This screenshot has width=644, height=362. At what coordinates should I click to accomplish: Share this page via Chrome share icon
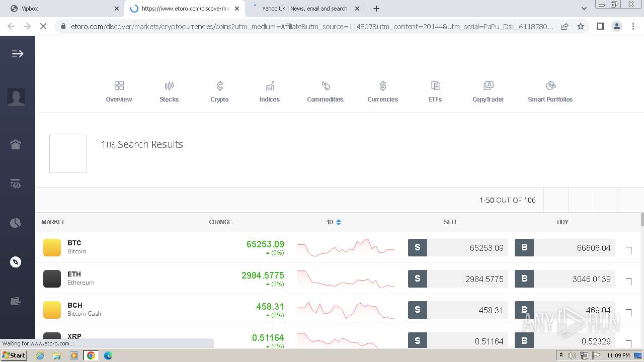point(565,26)
